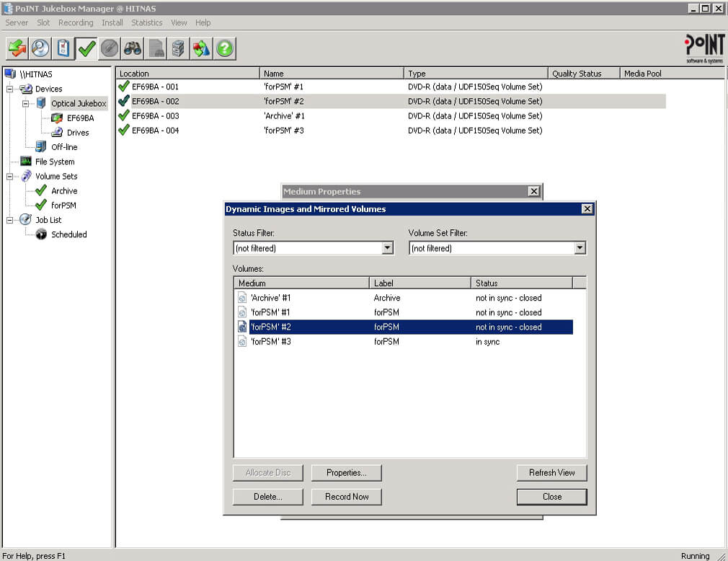728x561 pixels.
Task: Click the clipboard checklist toolbar icon
Action: (63, 48)
